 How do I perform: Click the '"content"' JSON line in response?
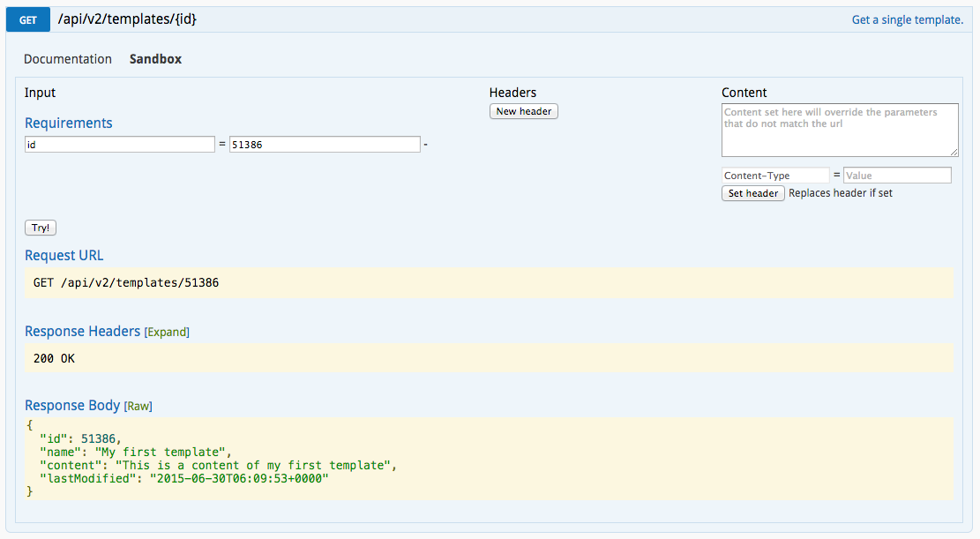218,465
